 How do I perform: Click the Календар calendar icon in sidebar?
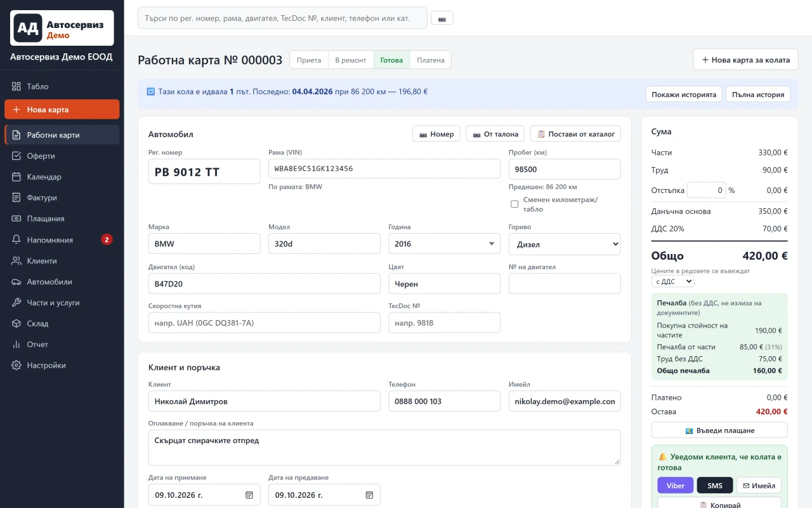coord(16,177)
